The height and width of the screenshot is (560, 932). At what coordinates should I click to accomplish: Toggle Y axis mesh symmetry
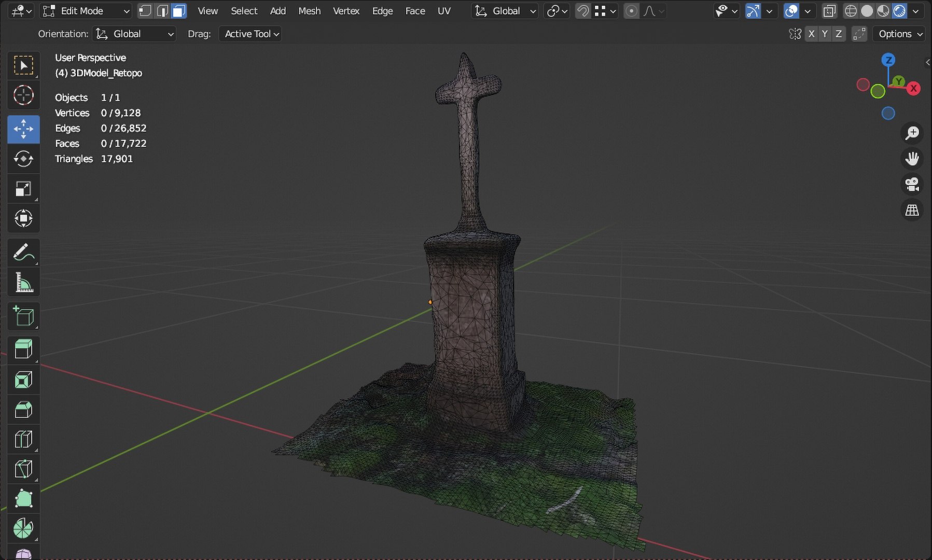pos(825,34)
